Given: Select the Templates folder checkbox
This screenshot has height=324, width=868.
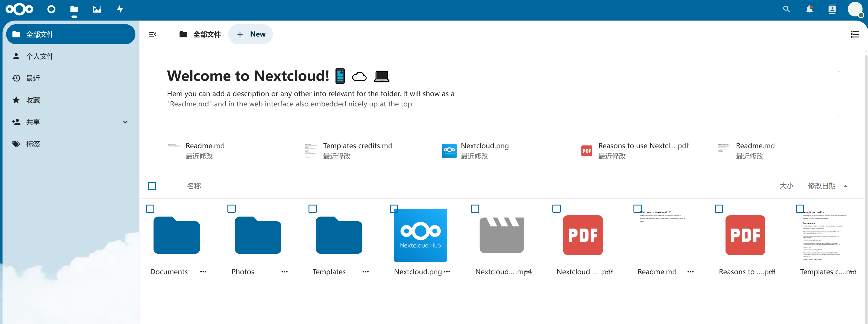Looking at the screenshot, I should [313, 209].
